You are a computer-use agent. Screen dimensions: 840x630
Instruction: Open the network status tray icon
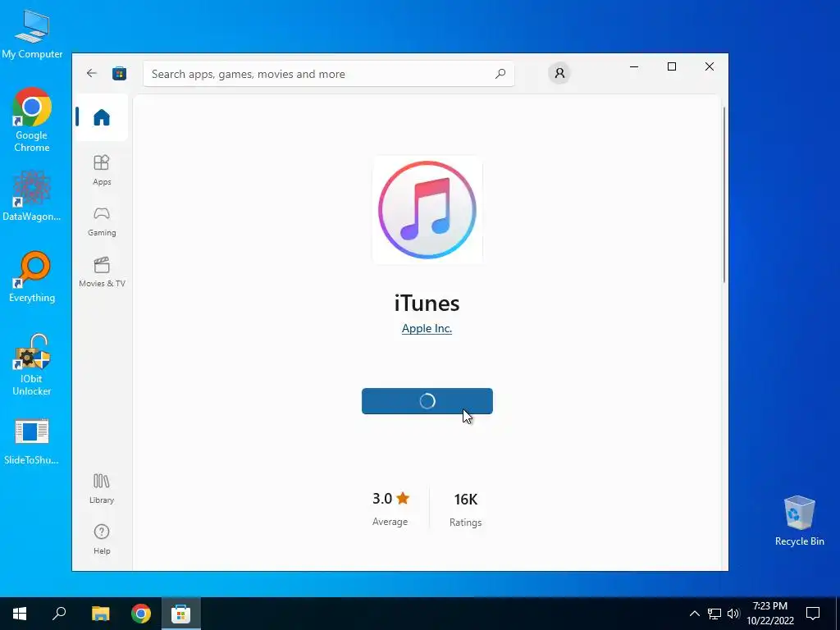pos(714,614)
